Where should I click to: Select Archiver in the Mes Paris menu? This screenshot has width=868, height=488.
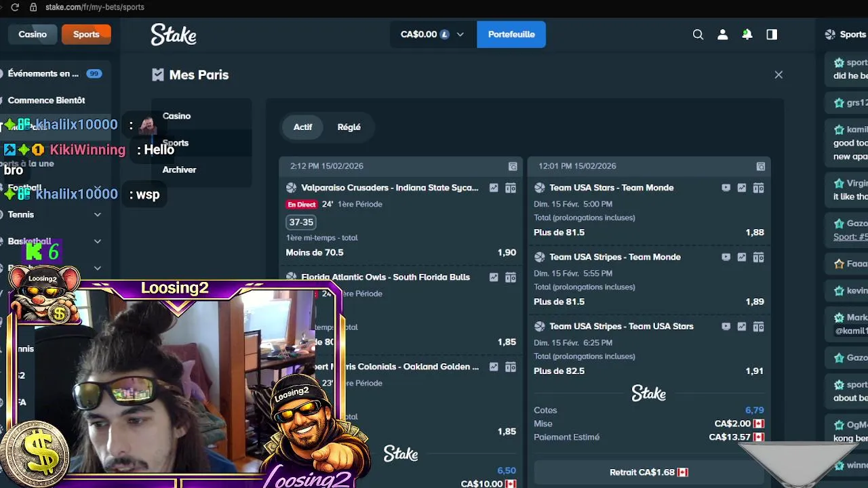[x=179, y=169]
